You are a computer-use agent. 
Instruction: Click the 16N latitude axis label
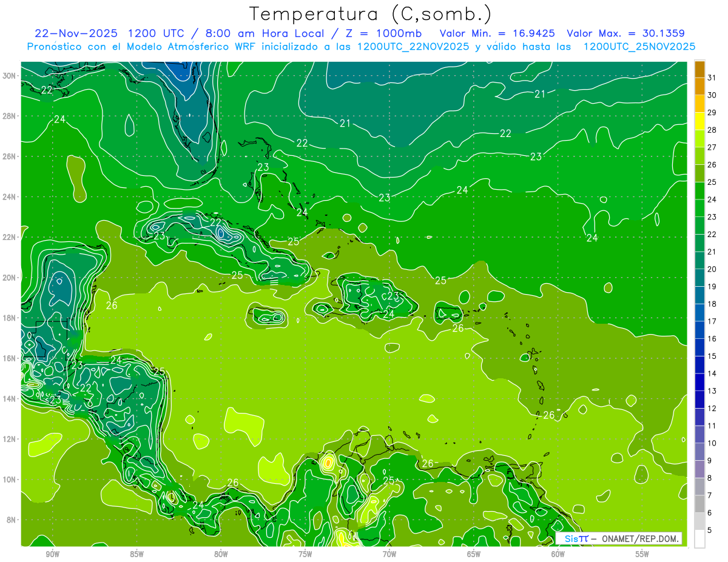coord(10,358)
